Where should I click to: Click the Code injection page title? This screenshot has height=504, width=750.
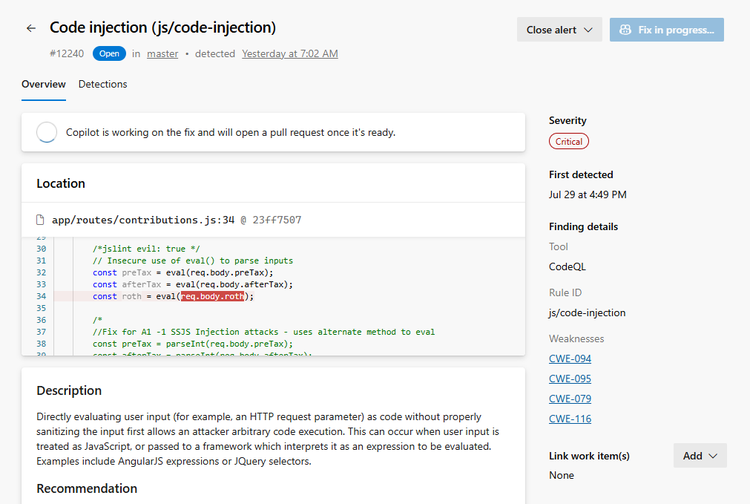[163, 28]
